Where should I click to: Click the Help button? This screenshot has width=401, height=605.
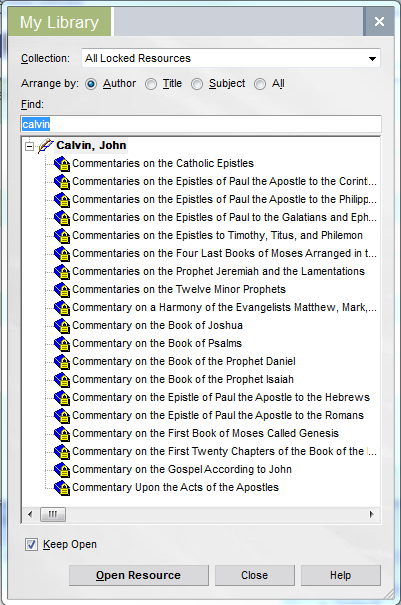point(340,575)
